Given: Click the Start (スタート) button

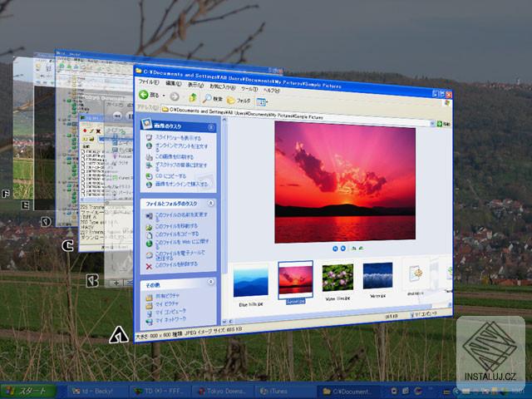Looking at the screenshot, I should (28, 391).
